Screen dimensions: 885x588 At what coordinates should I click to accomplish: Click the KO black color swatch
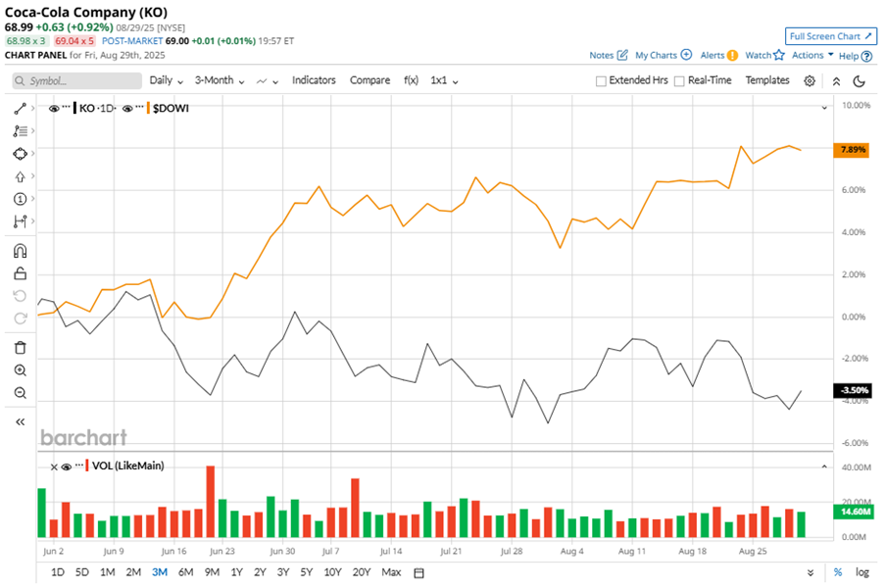pos(75,108)
